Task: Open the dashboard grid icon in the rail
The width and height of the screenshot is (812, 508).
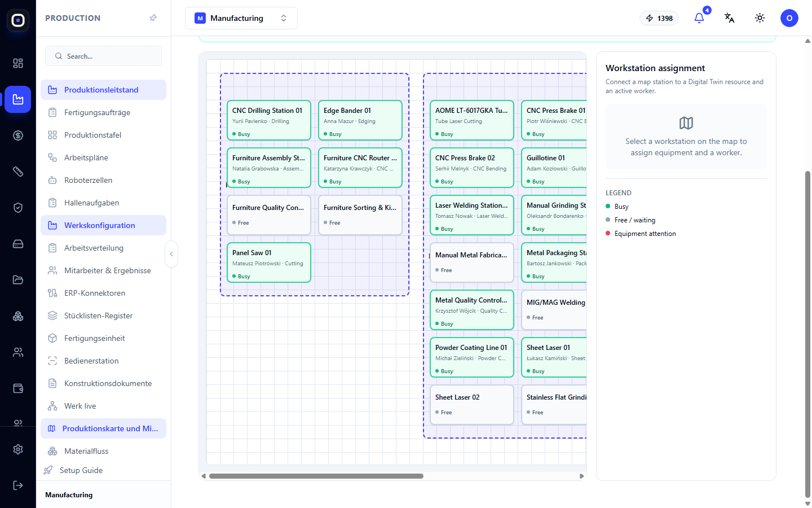Action: (18, 63)
